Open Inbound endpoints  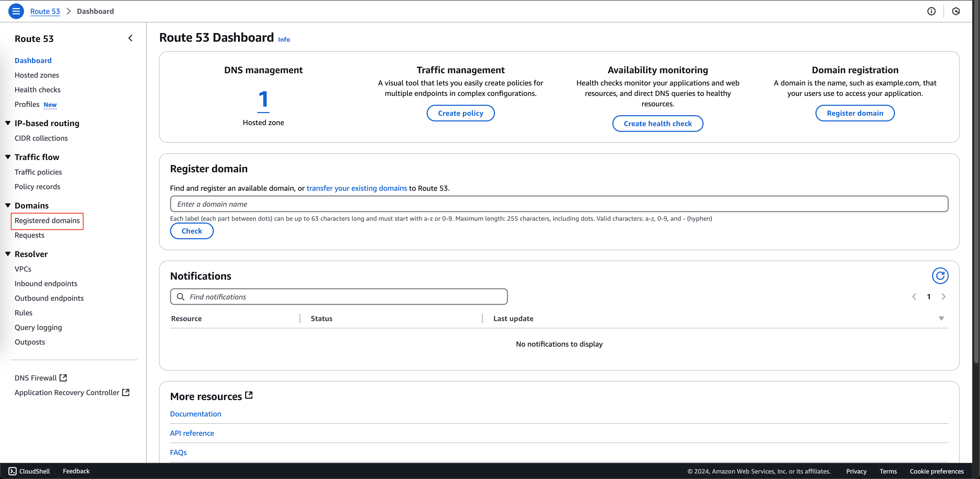pyautogui.click(x=46, y=284)
